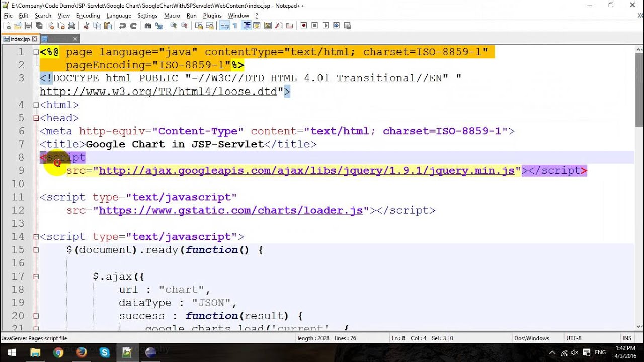Click the UTF-8 encoding status entry
Viewport: 644px width, 362px height.
(x=574, y=338)
